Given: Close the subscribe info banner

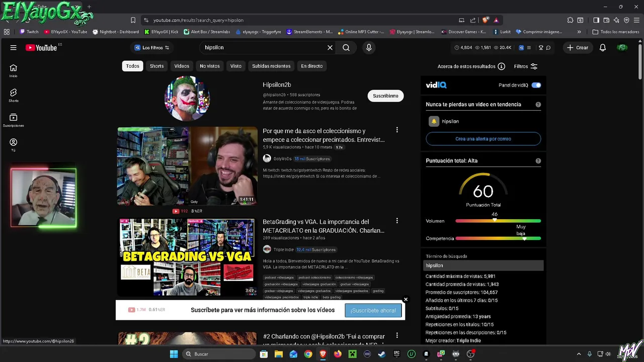Looking at the screenshot, I should (x=406, y=300).
